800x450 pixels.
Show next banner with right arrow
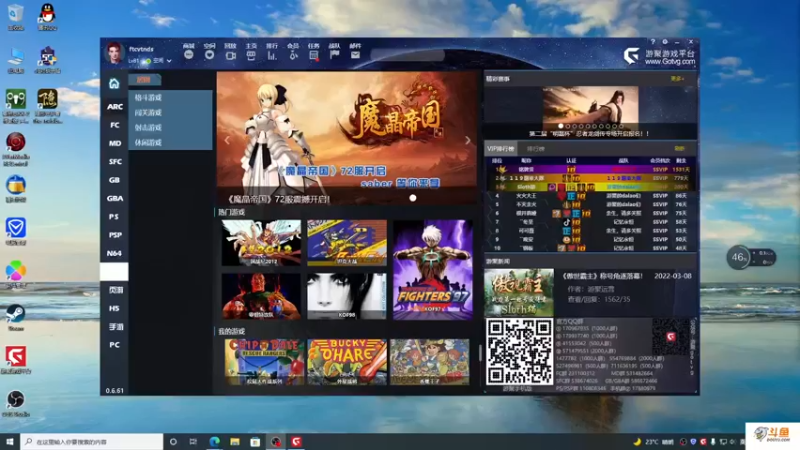[467, 140]
